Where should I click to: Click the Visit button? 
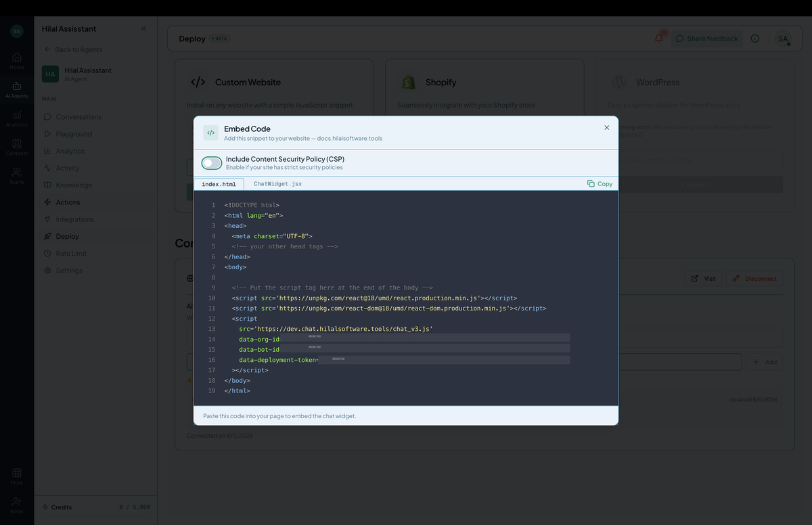(x=704, y=279)
